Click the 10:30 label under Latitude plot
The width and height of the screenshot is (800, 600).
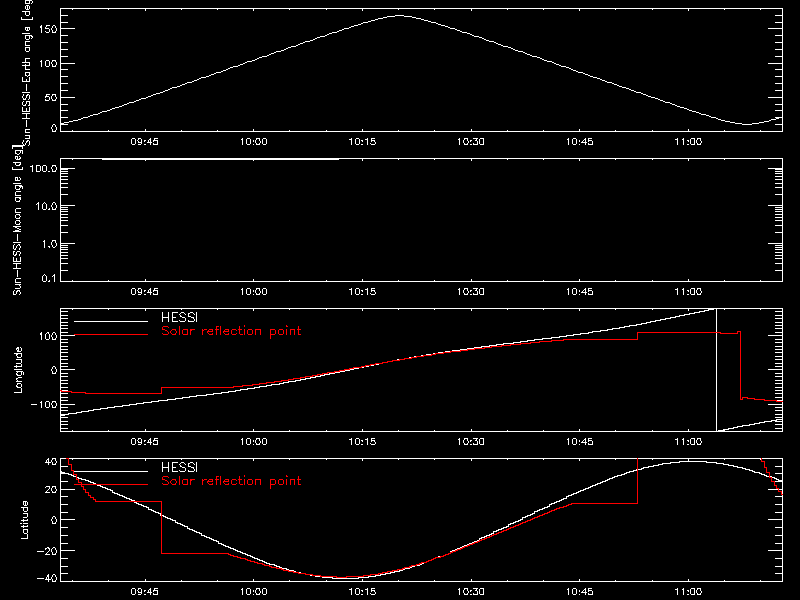(471, 592)
